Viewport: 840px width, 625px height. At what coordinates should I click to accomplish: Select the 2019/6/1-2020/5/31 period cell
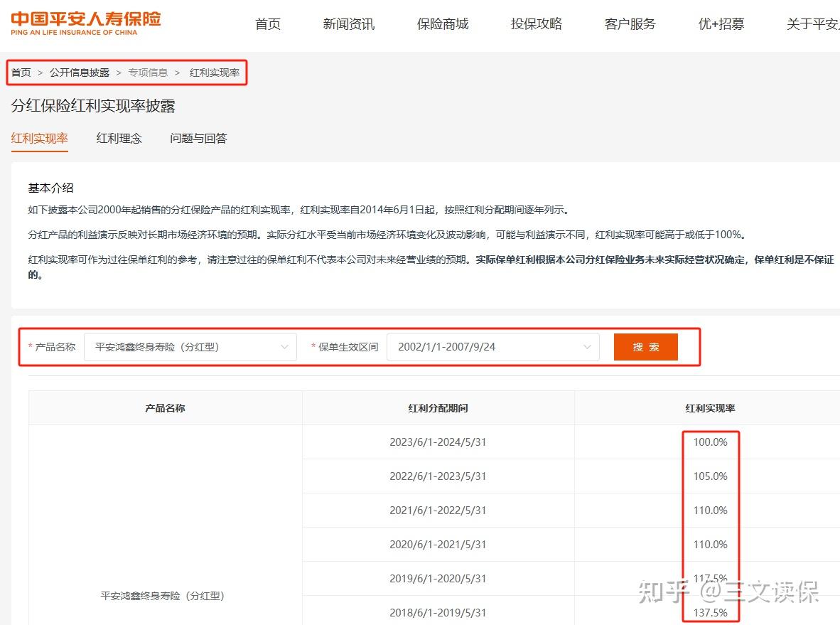438,578
